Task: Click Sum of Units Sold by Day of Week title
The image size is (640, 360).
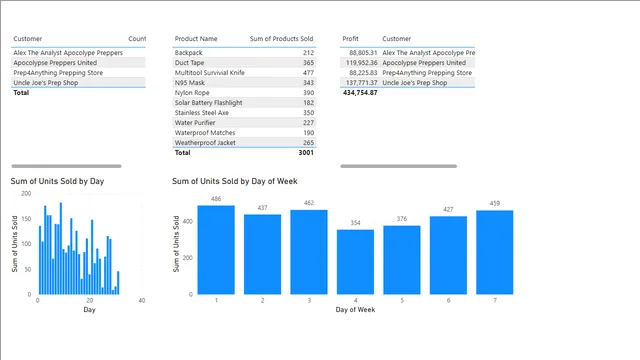Action: (235, 181)
